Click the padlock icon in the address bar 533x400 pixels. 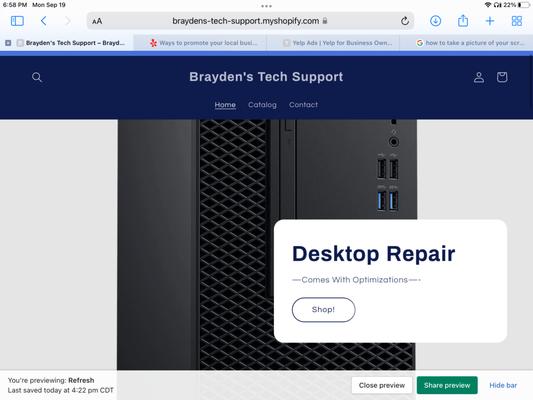click(x=325, y=21)
